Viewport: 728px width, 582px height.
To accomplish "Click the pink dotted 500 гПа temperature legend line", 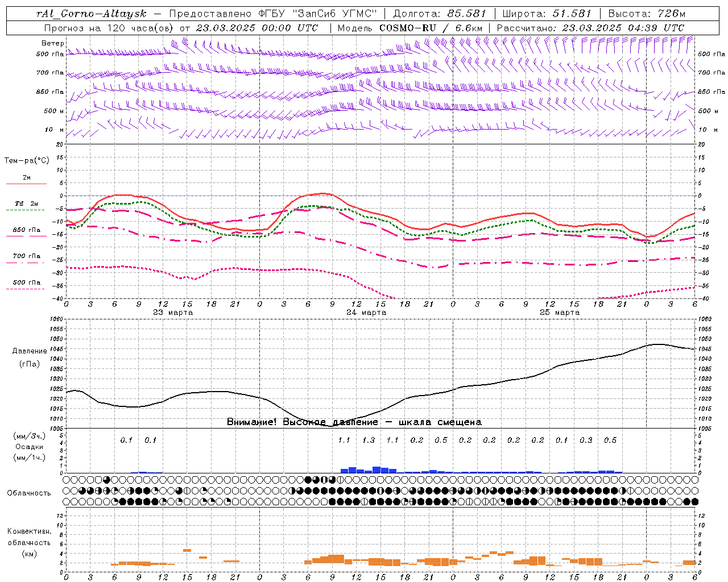I will click(x=25, y=288).
